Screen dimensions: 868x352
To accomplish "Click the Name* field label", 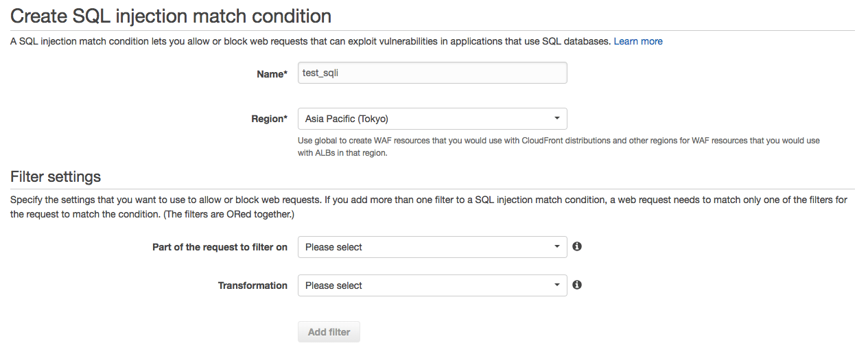I will coord(272,74).
